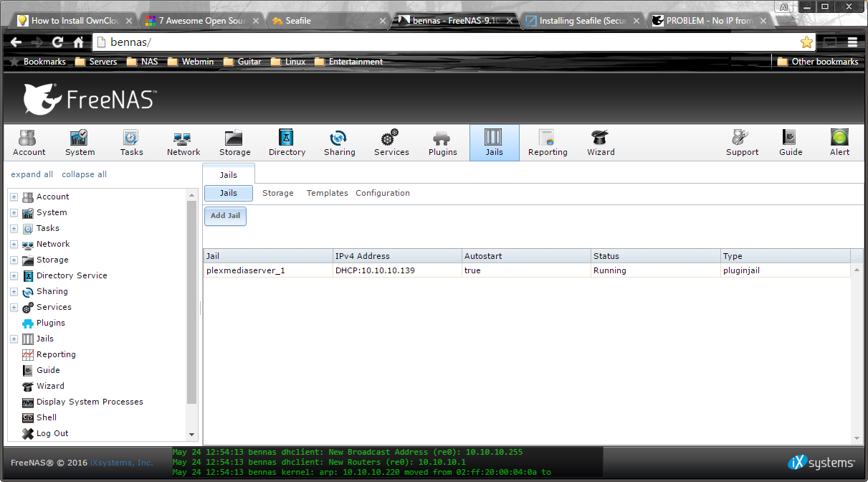Open the Reporting toolbar icon

[548, 142]
